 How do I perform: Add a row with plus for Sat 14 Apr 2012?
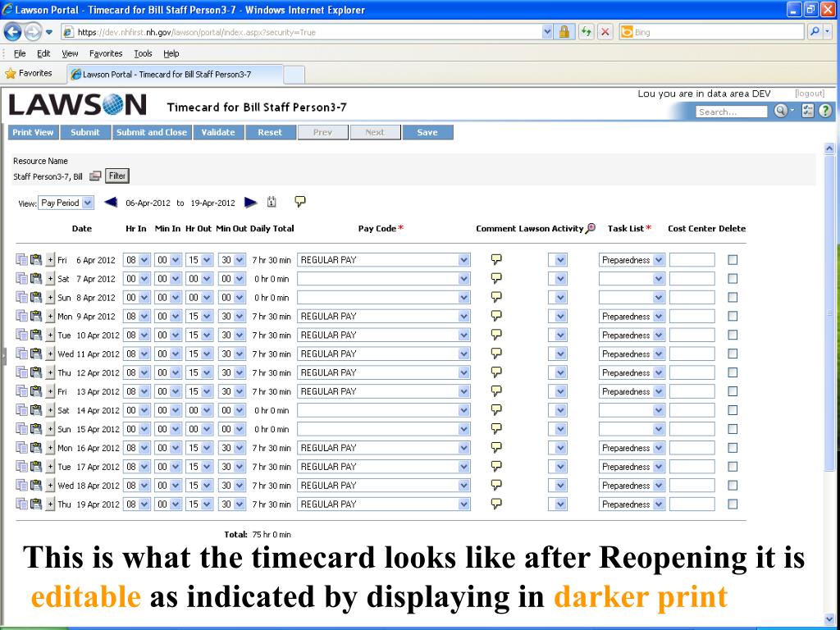[x=50, y=410]
